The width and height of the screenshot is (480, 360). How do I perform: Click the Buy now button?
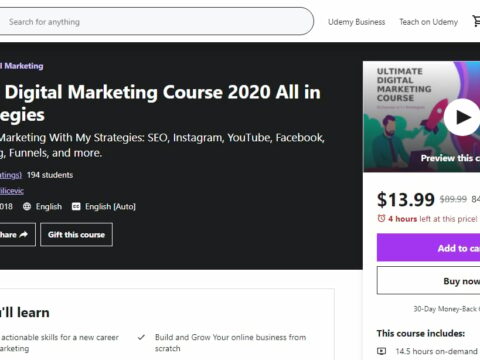pos(428,281)
